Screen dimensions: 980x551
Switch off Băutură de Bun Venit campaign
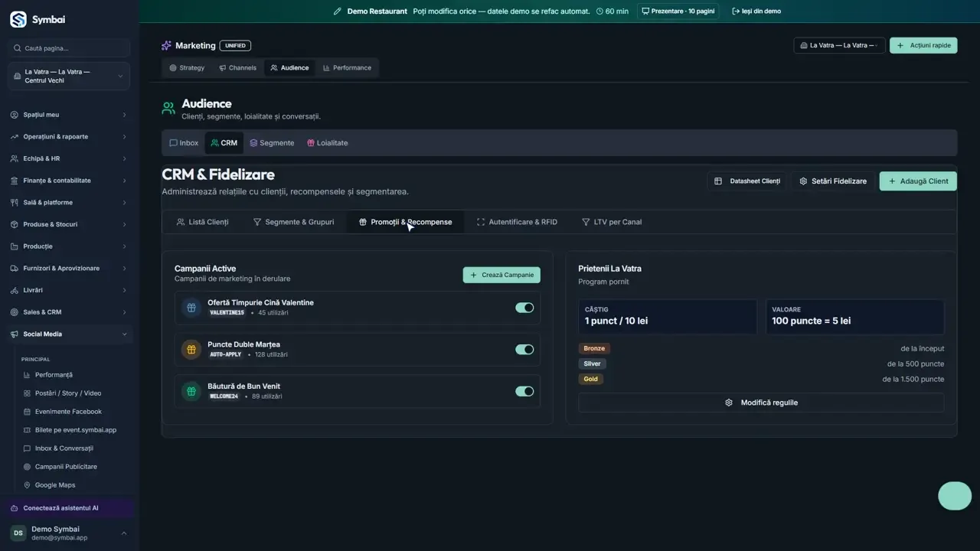coord(524,391)
